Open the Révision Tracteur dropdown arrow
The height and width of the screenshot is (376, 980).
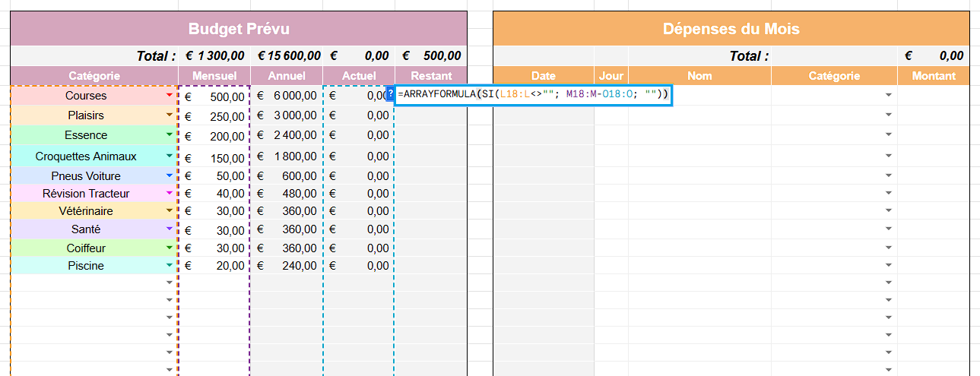pos(170,194)
